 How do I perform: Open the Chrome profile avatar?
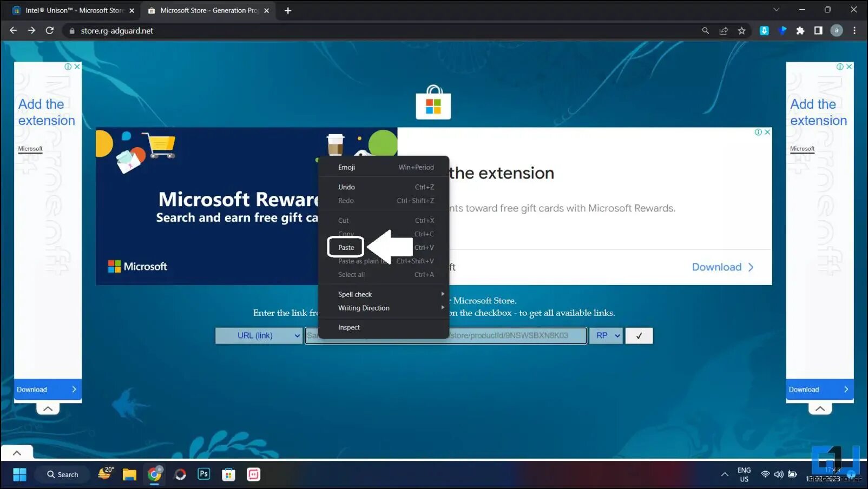pyautogui.click(x=837, y=31)
